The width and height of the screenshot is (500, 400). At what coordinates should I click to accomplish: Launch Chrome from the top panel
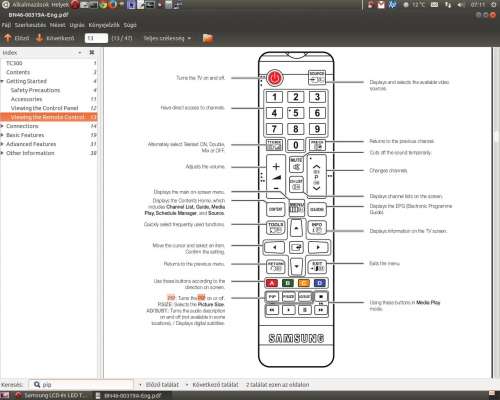[103, 5]
